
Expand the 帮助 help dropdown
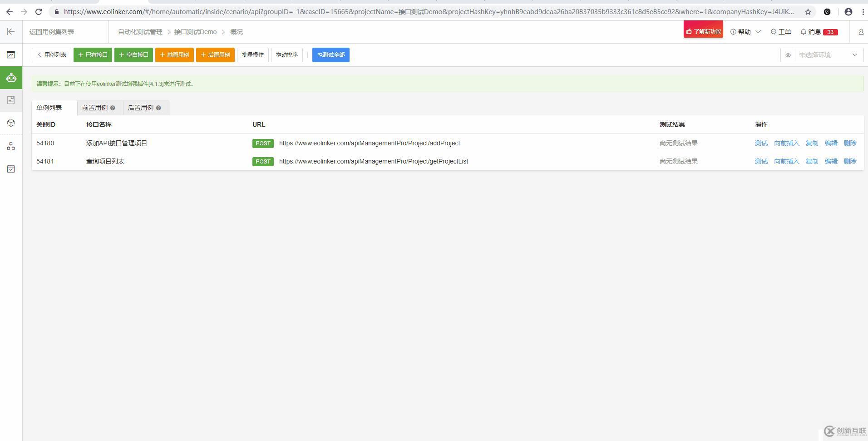[x=745, y=32]
